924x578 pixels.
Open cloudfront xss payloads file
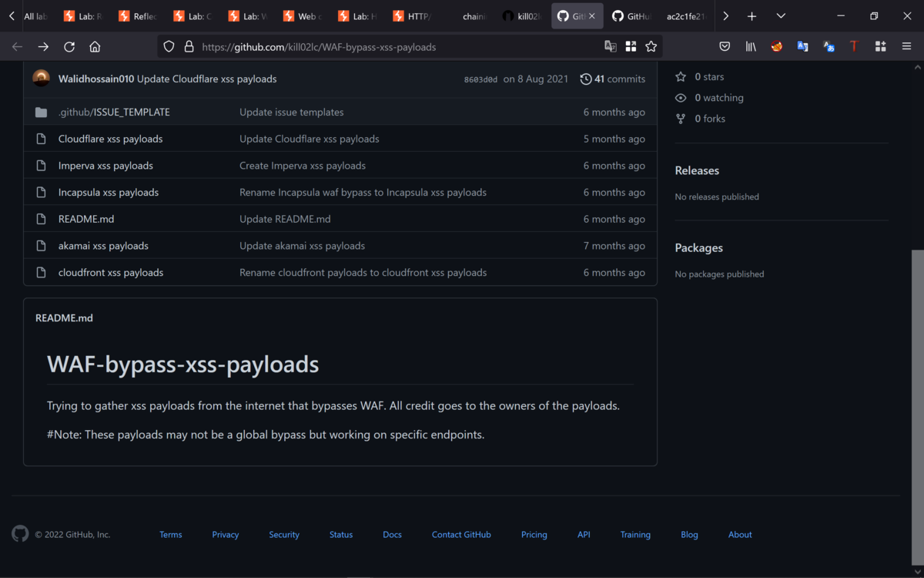pos(111,272)
